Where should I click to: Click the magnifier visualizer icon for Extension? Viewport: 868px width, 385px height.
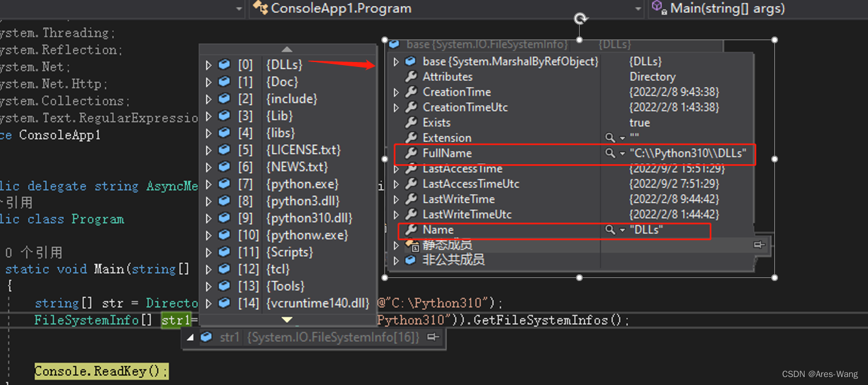coord(609,138)
